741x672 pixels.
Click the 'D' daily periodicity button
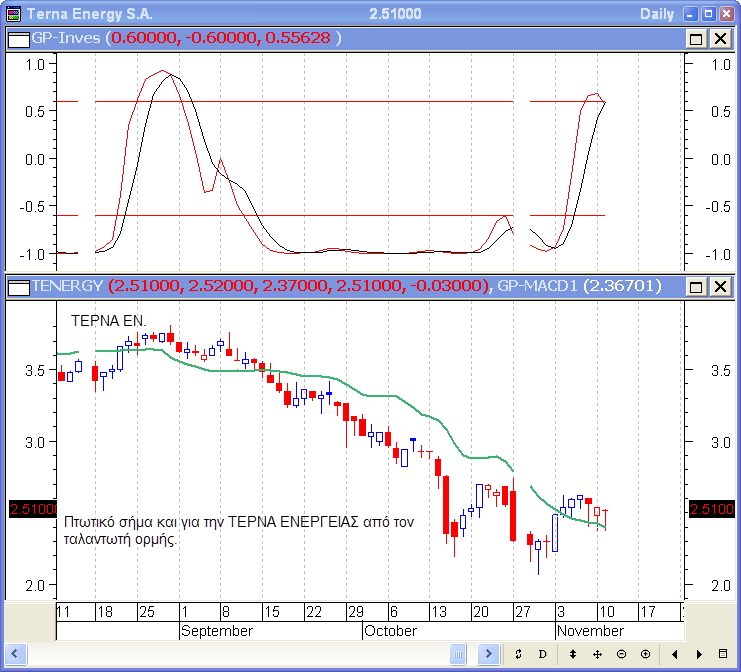pos(543,654)
